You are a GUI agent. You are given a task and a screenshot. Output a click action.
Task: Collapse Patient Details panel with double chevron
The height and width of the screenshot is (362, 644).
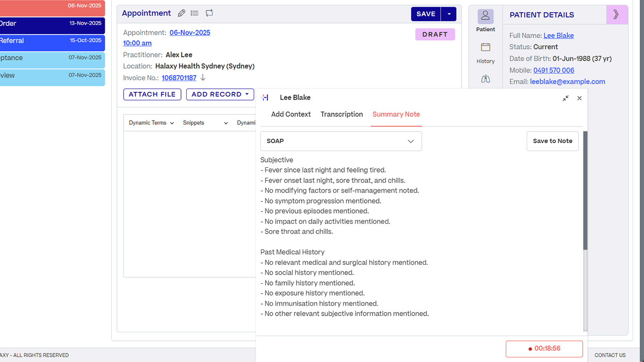coord(616,15)
